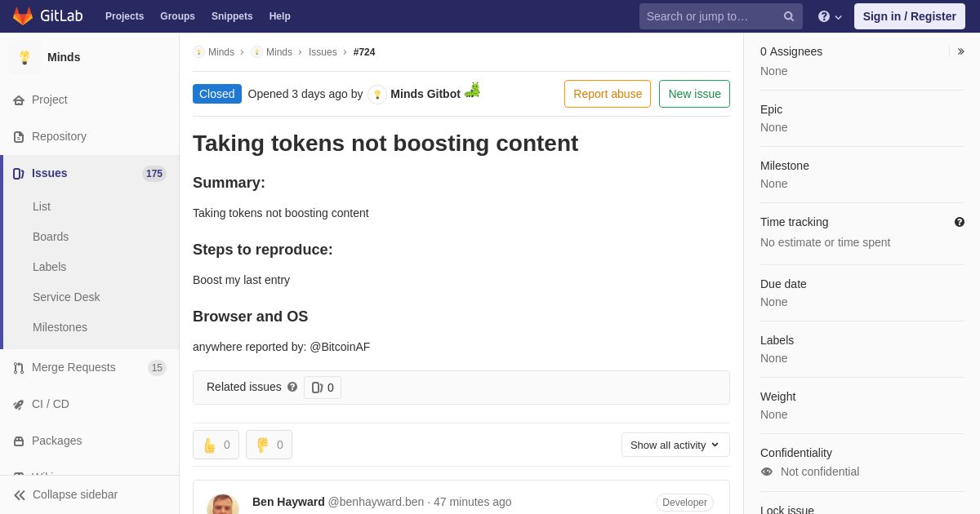Image resolution: width=980 pixels, height=514 pixels.
Task: Click the Merge Requests icon in sidebar
Action: click(19, 368)
